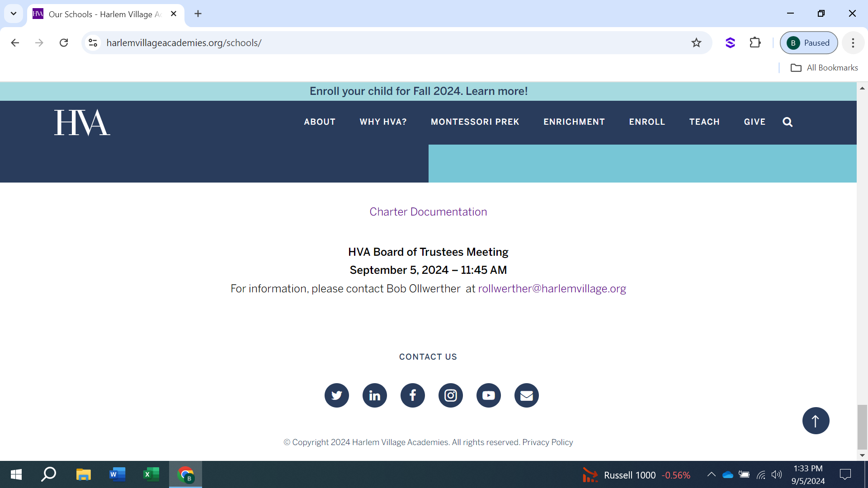Open the ENROLL menu

647,122
